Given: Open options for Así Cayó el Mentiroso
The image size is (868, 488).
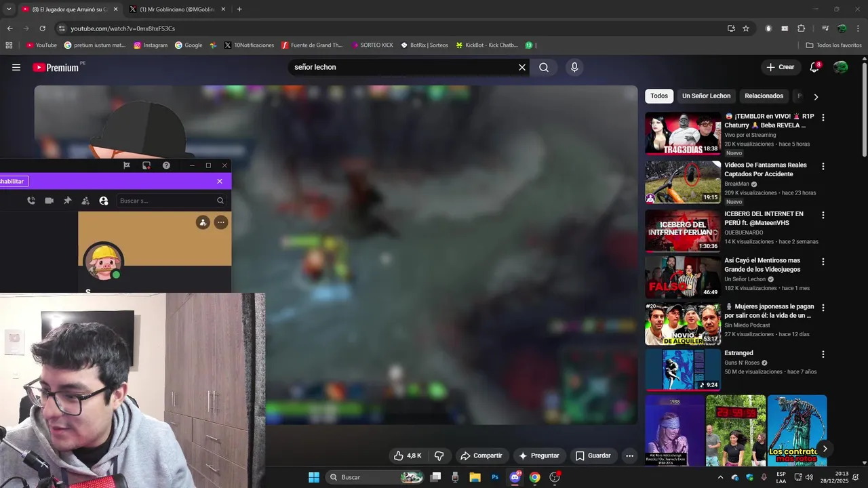Looking at the screenshot, I should pos(823,262).
